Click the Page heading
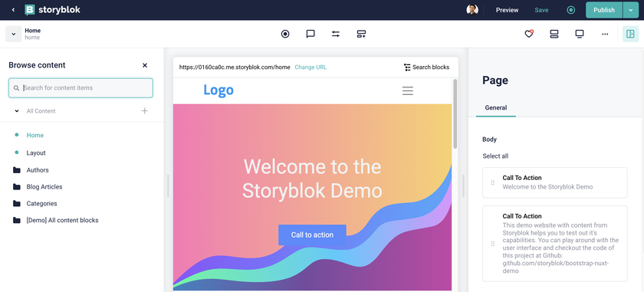Screen dimensions: 644x292 [495, 80]
